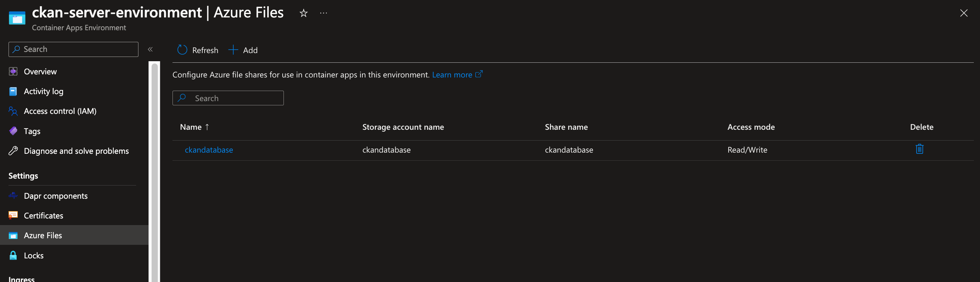The width and height of the screenshot is (980, 282).
Task: Focus the file shares Search box
Action: pos(228,98)
